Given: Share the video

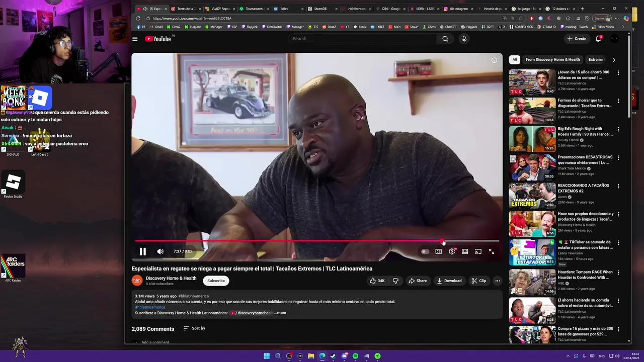Looking at the screenshot, I should pos(418,281).
